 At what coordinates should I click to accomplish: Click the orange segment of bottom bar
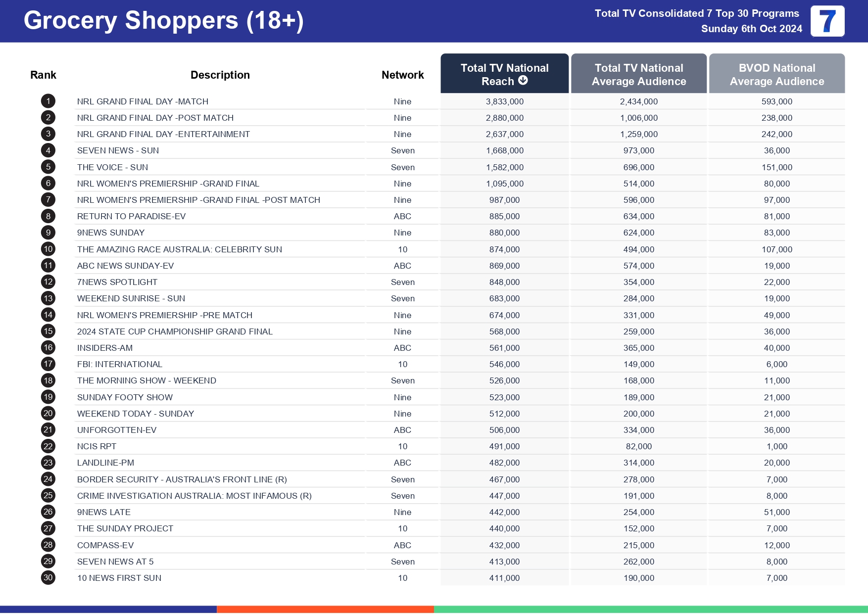[325, 609]
